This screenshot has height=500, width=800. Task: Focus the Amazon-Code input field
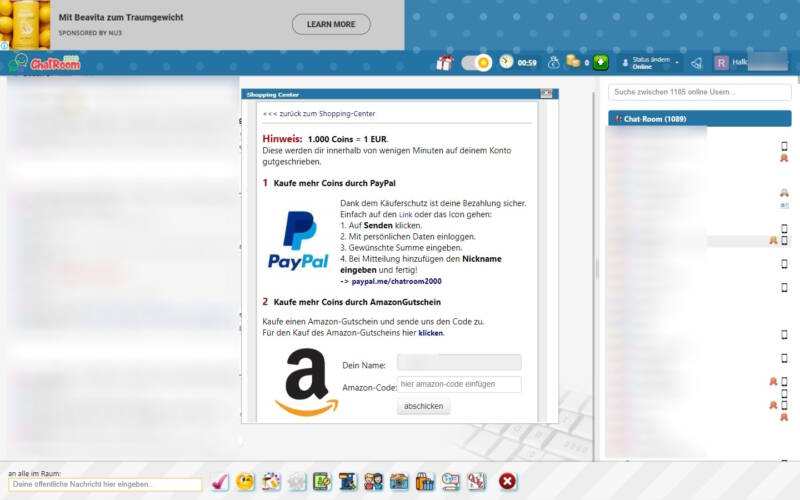(x=459, y=384)
